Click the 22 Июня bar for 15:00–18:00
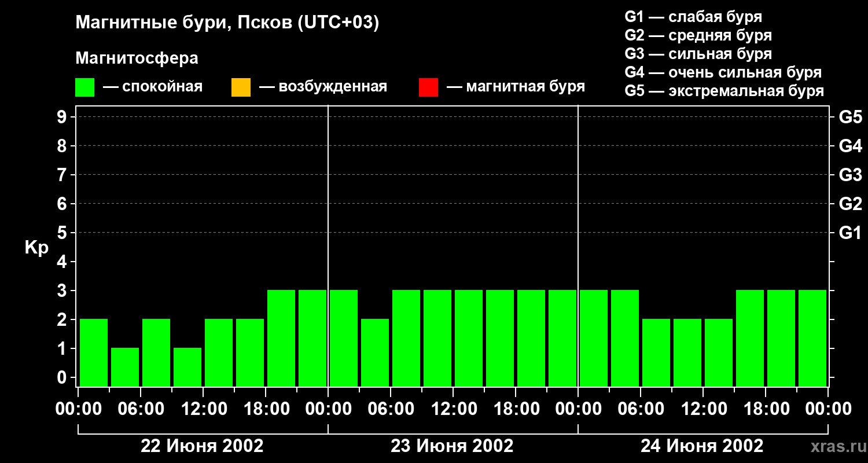This screenshot has height=463, width=868. [250, 352]
